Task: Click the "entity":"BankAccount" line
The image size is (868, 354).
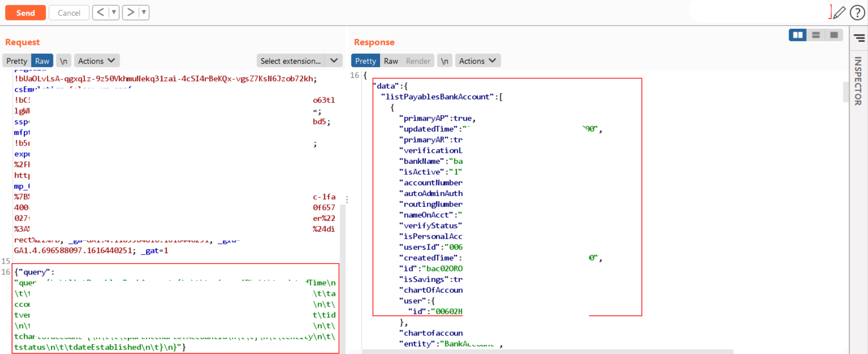Action: (x=451, y=344)
